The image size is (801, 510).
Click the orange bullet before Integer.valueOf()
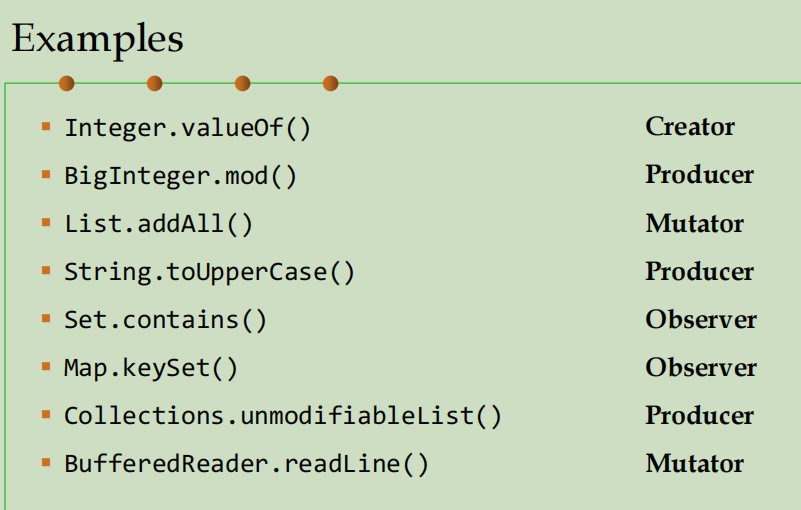(x=45, y=127)
